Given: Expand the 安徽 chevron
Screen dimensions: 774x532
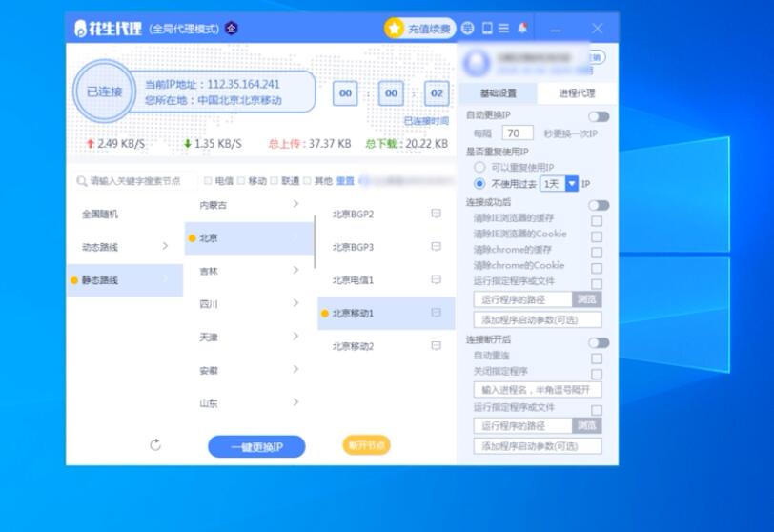Looking at the screenshot, I should (x=295, y=369).
